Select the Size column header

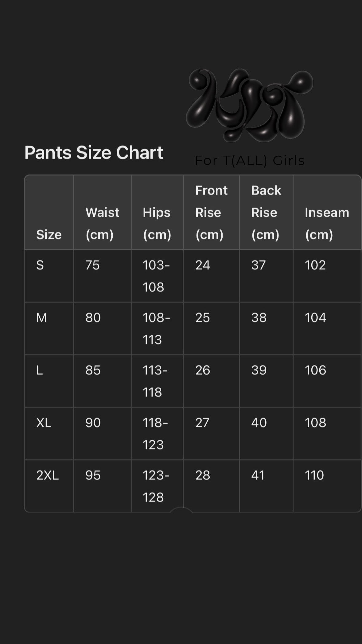click(49, 234)
